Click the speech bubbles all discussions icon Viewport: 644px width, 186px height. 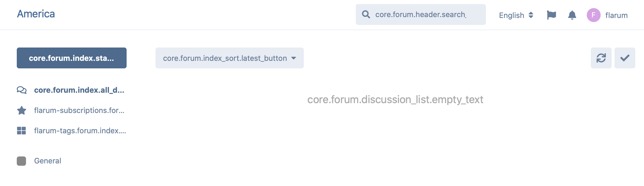point(22,90)
